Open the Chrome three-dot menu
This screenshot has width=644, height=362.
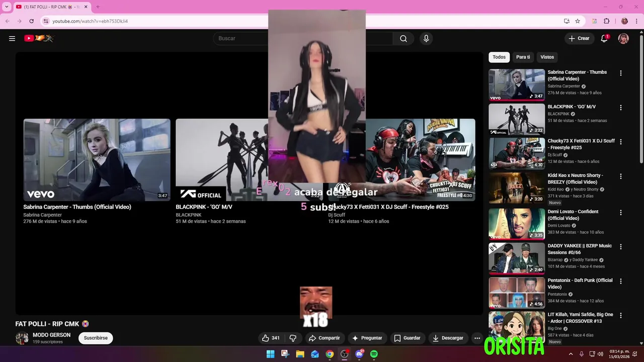tap(637, 21)
